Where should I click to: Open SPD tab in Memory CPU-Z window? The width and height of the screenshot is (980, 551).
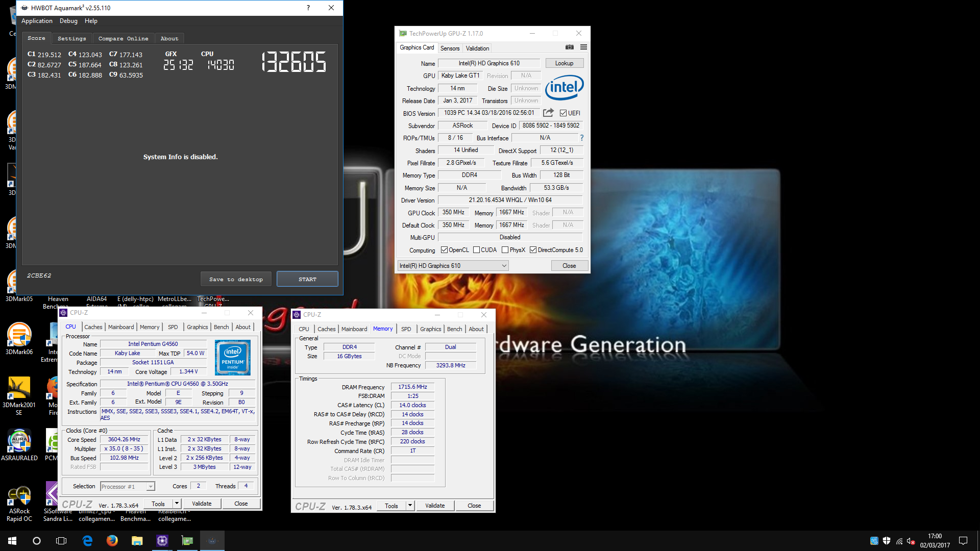click(x=406, y=329)
